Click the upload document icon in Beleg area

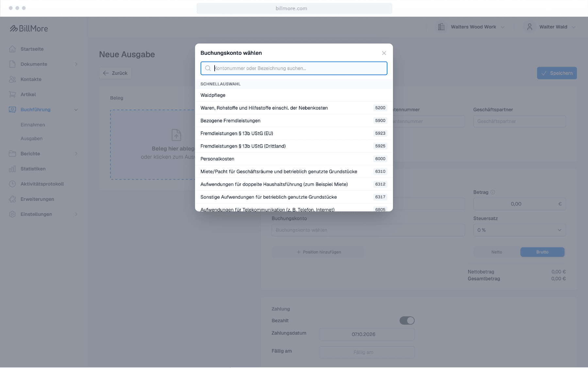point(176,135)
